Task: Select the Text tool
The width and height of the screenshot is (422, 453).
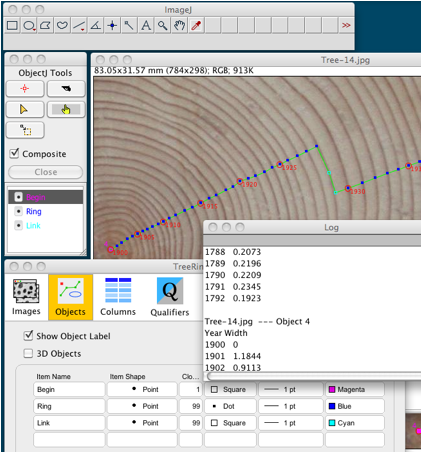Action: click(146, 25)
